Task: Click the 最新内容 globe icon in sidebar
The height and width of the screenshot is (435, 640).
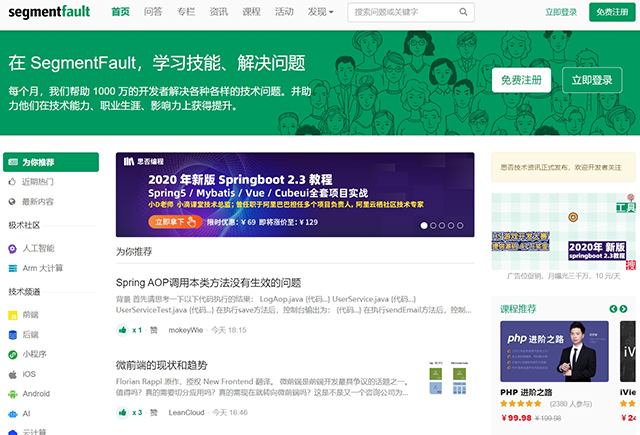Action: [12, 202]
